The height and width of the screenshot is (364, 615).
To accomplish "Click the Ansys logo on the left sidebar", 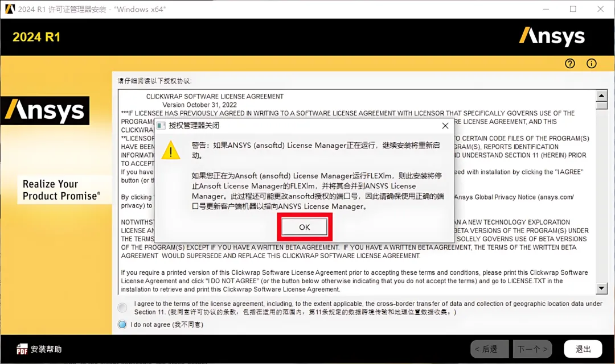I will tap(45, 110).
